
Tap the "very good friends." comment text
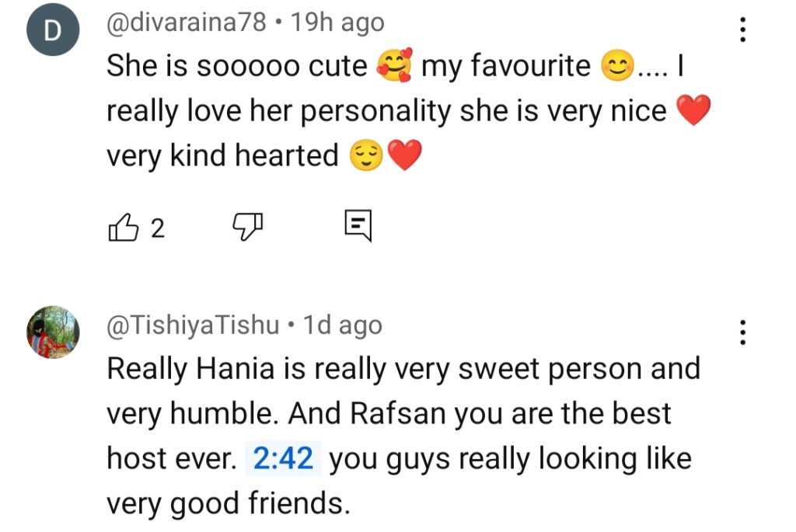[x=229, y=505]
